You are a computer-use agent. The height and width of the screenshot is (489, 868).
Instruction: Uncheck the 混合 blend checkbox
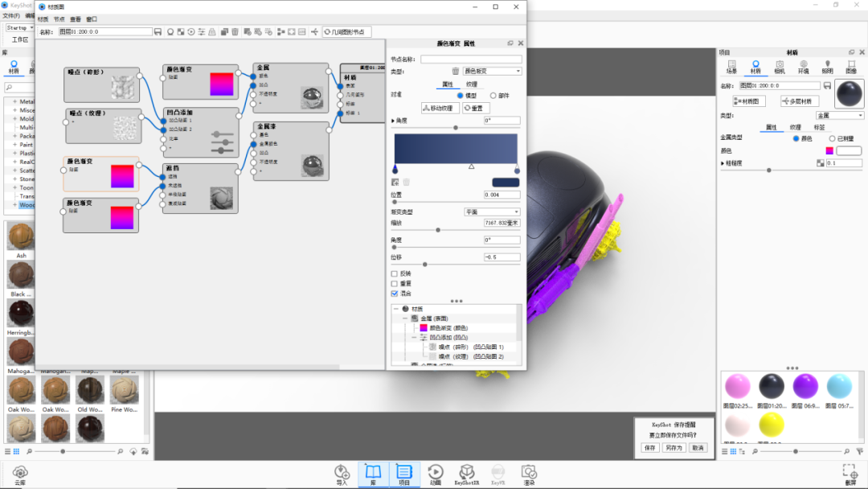coord(395,294)
